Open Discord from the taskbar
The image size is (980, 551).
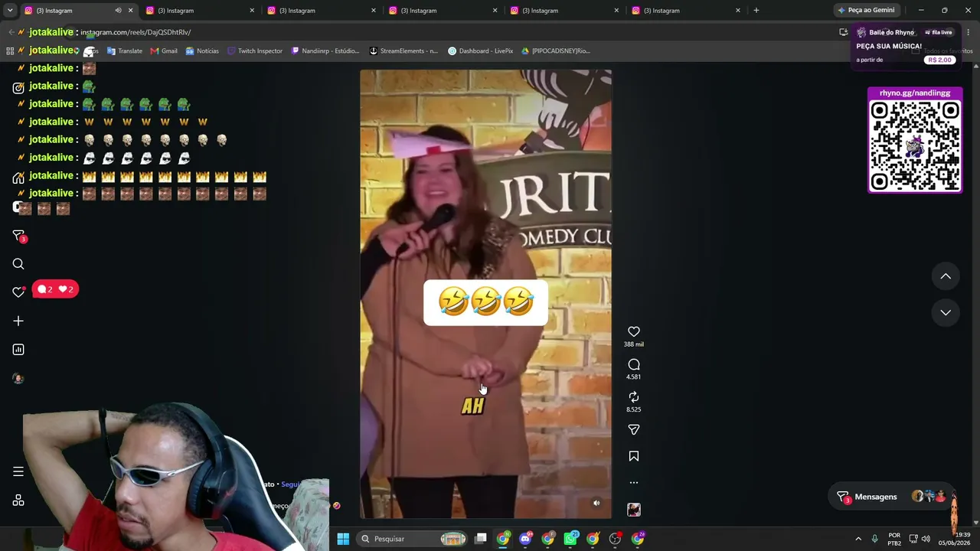(525, 539)
